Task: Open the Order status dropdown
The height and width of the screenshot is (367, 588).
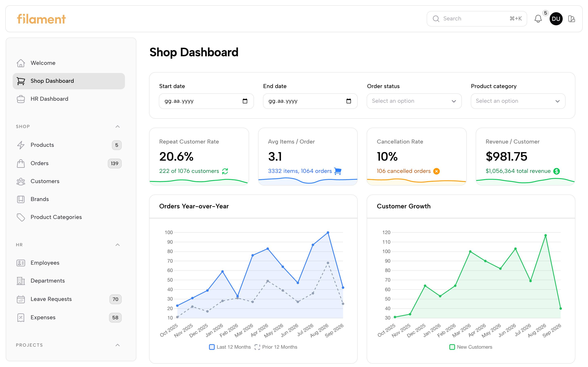Action: pos(414,101)
